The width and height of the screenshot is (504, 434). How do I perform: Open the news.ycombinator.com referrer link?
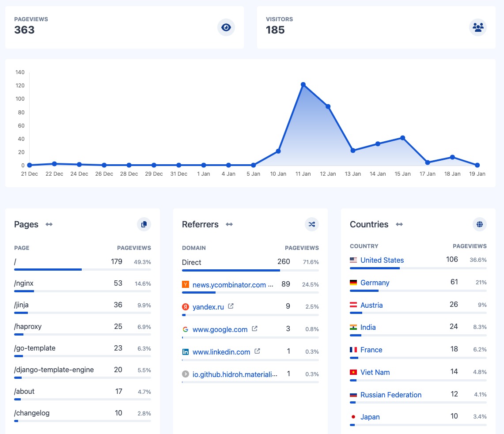coord(229,285)
